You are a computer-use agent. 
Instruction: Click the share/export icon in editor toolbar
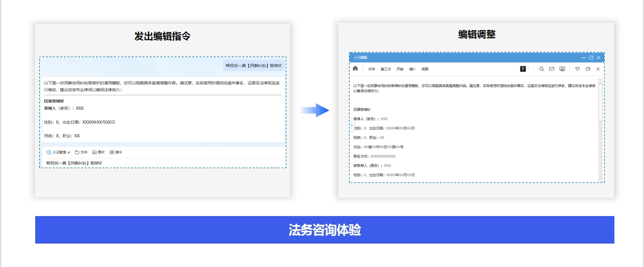552,69
